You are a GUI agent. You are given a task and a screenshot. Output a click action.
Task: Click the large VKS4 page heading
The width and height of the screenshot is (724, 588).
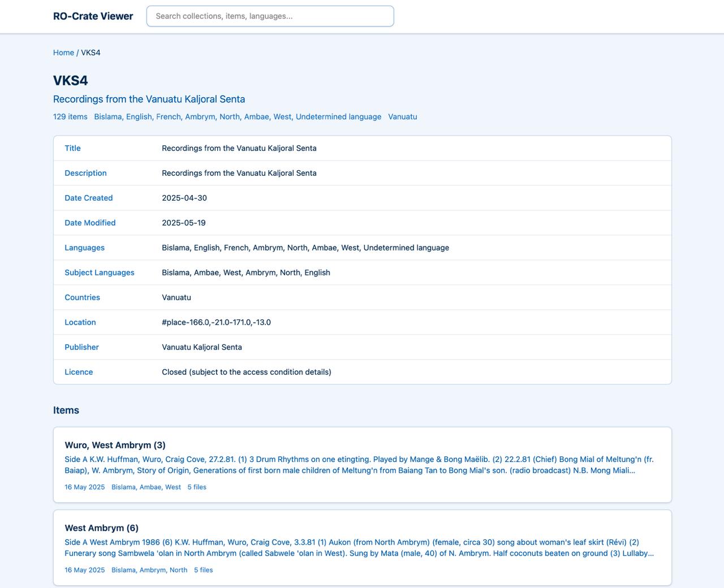pos(71,80)
